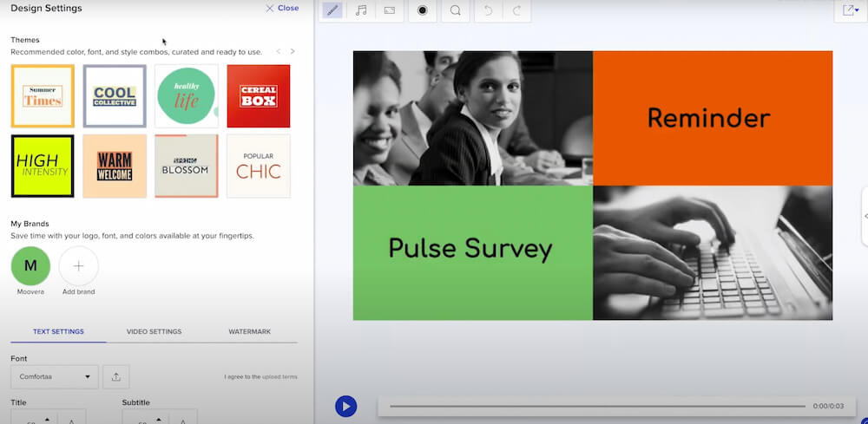This screenshot has height=424, width=868.
Task: Switch to the Video Settings tab
Action: click(154, 331)
